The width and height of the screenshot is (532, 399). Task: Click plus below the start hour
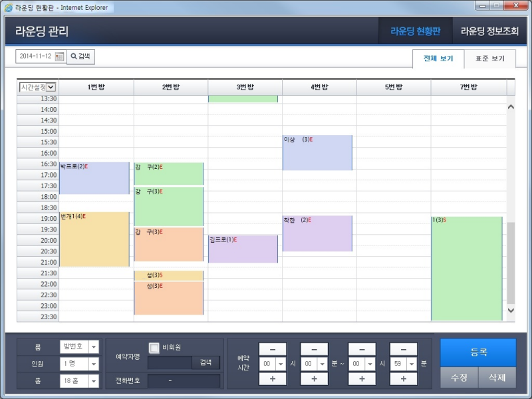[x=273, y=378]
